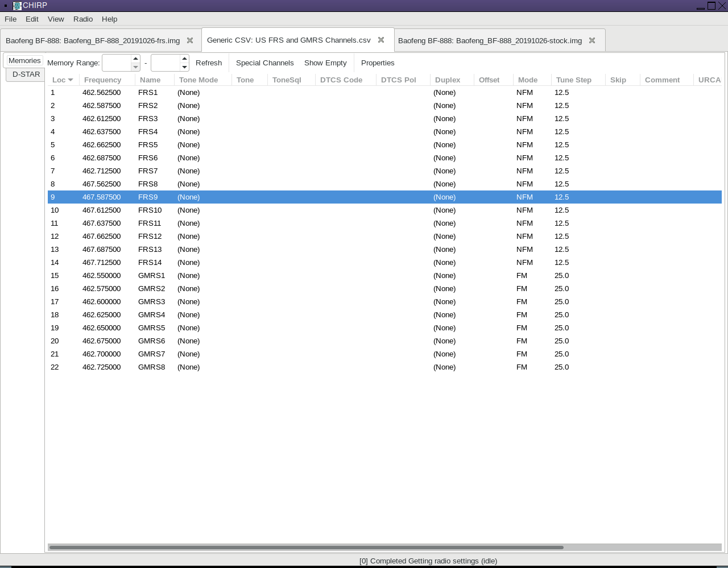This screenshot has height=568, width=728.
Task: Sort by Frequency column header
Action: [107, 80]
